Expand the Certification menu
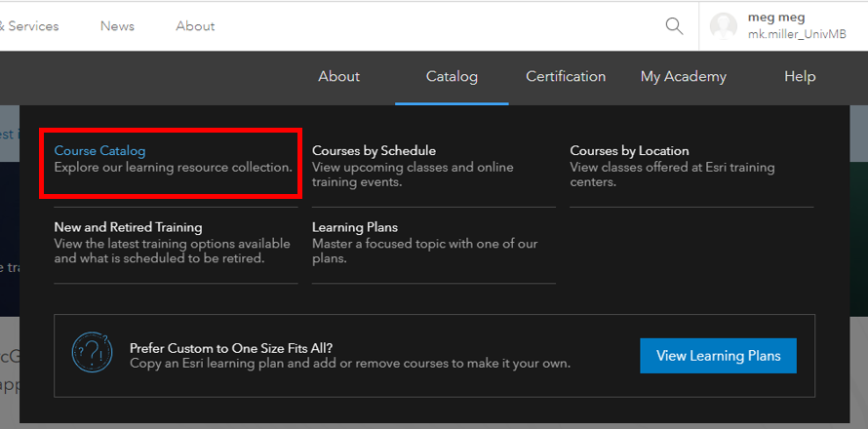The width and height of the screenshot is (868, 429). (x=566, y=77)
